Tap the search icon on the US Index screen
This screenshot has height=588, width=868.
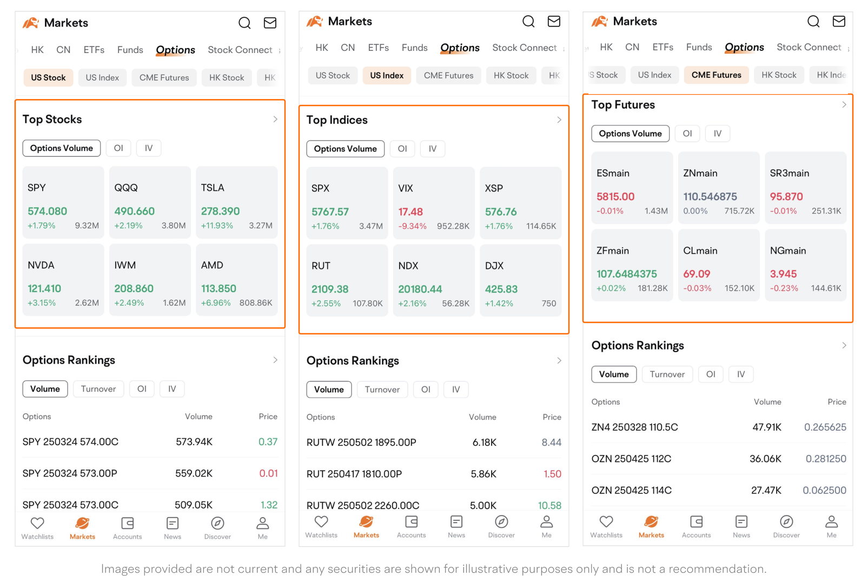click(528, 21)
